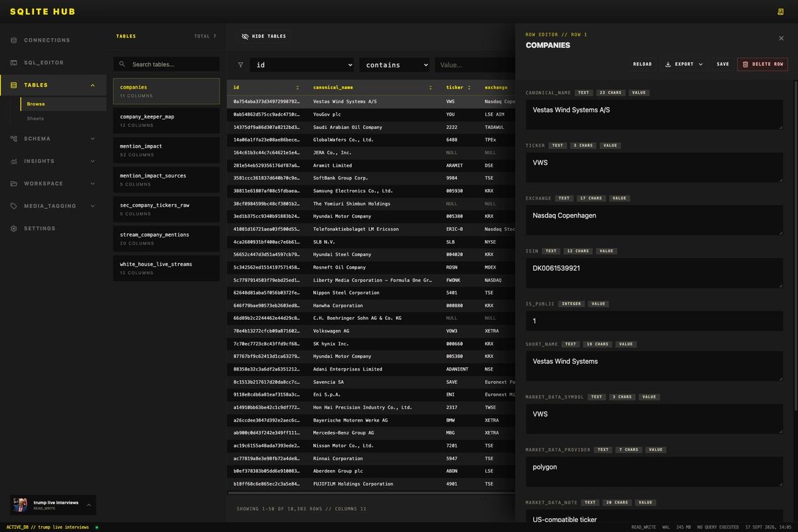Viewport: 798px width, 532px height.
Task: Close the row editor panel
Action: (781, 39)
